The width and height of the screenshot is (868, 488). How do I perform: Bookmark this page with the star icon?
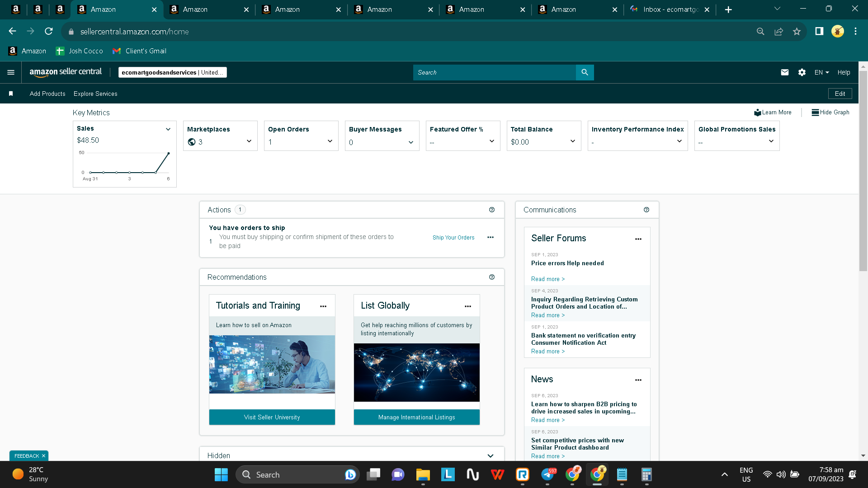coord(797,31)
